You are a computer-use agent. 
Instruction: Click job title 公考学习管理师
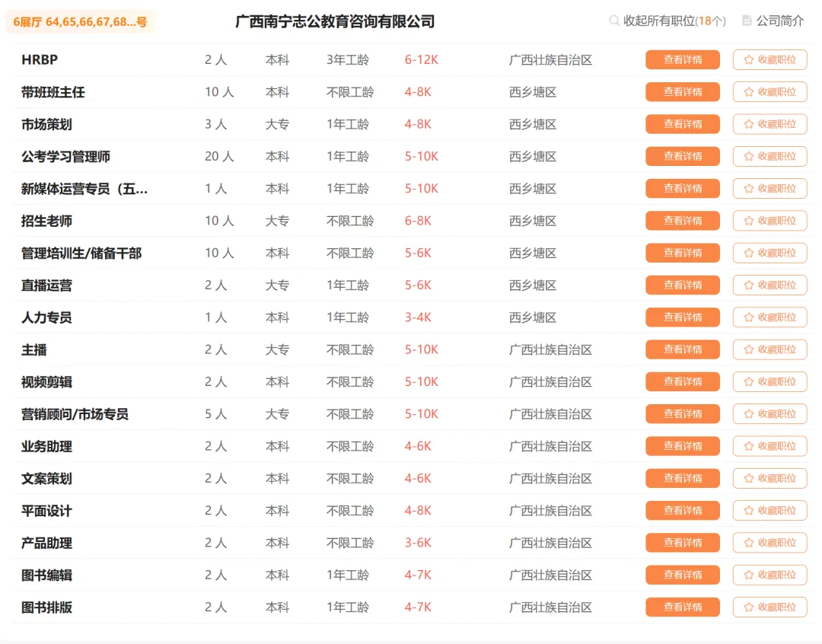click(65, 157)
